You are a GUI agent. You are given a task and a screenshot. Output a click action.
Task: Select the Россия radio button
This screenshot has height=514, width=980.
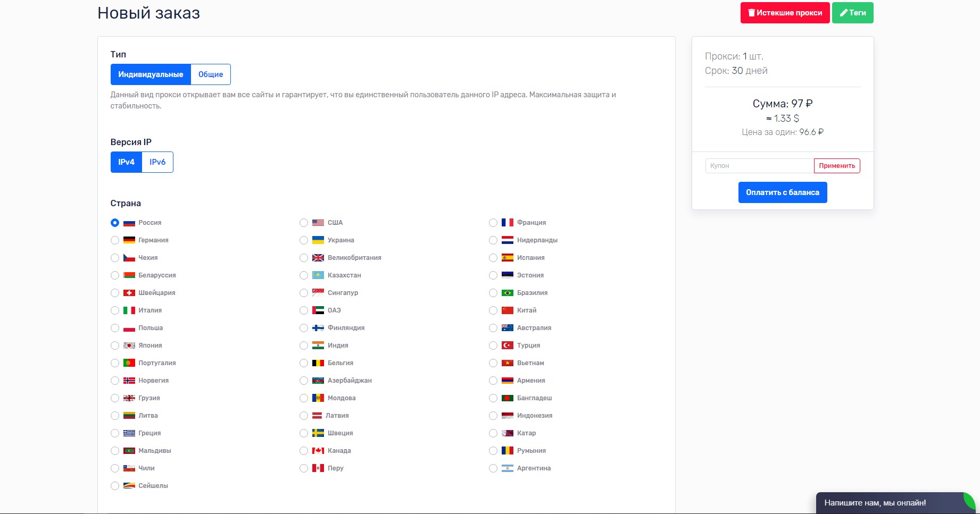115,223
